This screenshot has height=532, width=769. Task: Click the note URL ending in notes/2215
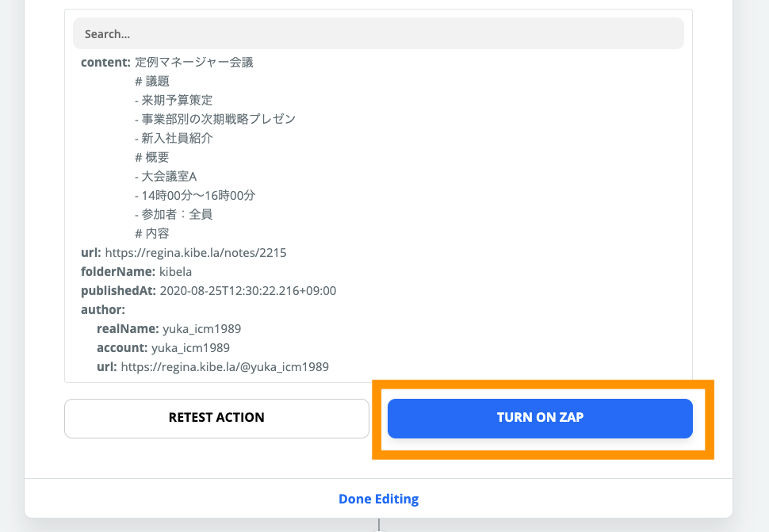tap(195, 253)
